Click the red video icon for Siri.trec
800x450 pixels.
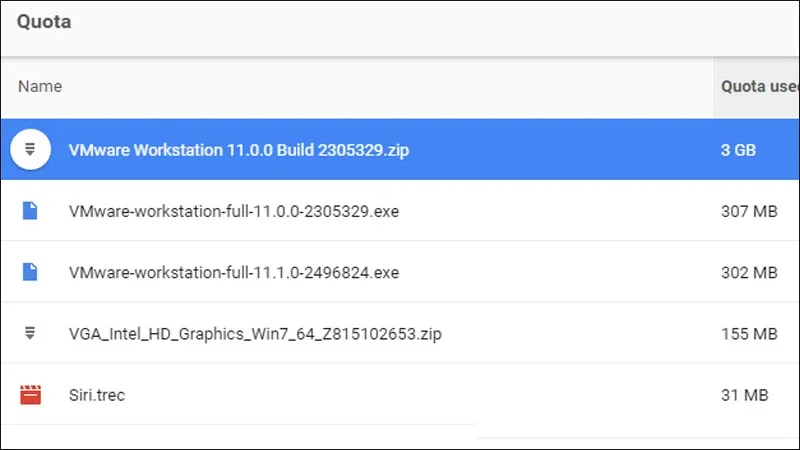click(30, 394)
